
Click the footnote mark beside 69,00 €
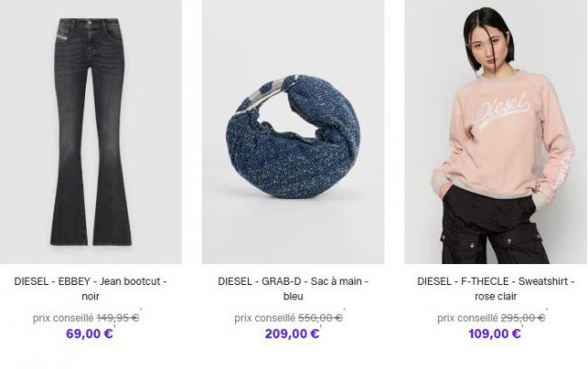(114, 327)
